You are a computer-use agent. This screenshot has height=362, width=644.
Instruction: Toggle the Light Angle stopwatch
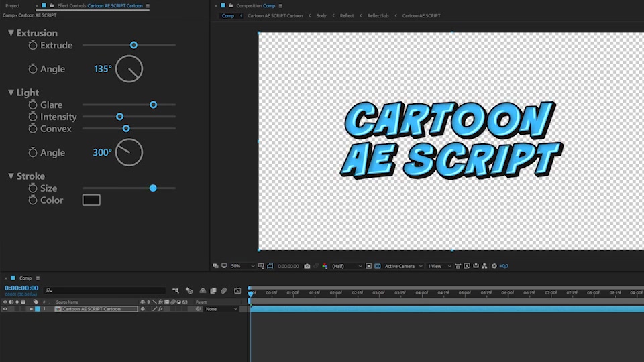coord(33,152)
